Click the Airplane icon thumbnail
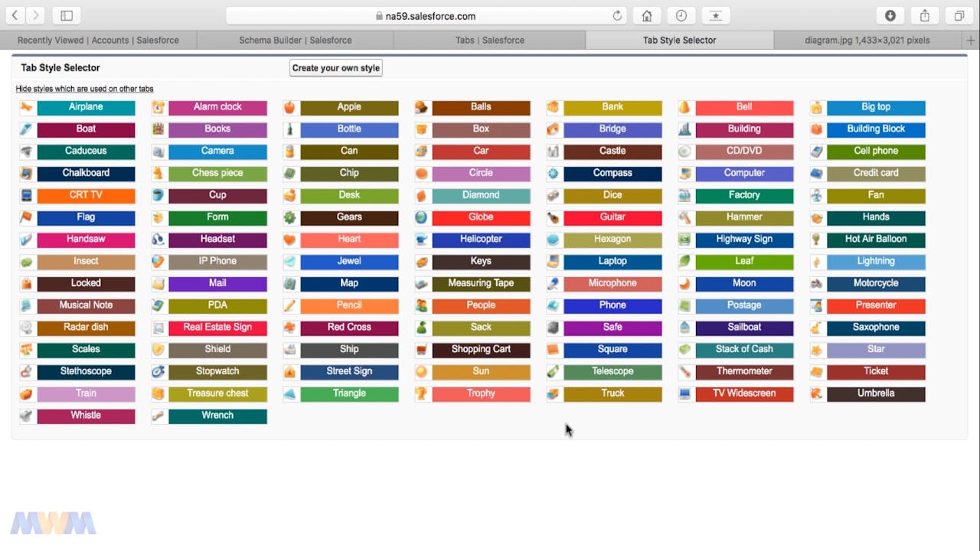Viewport: 980px width, 551px height. (x=27, y=108)
